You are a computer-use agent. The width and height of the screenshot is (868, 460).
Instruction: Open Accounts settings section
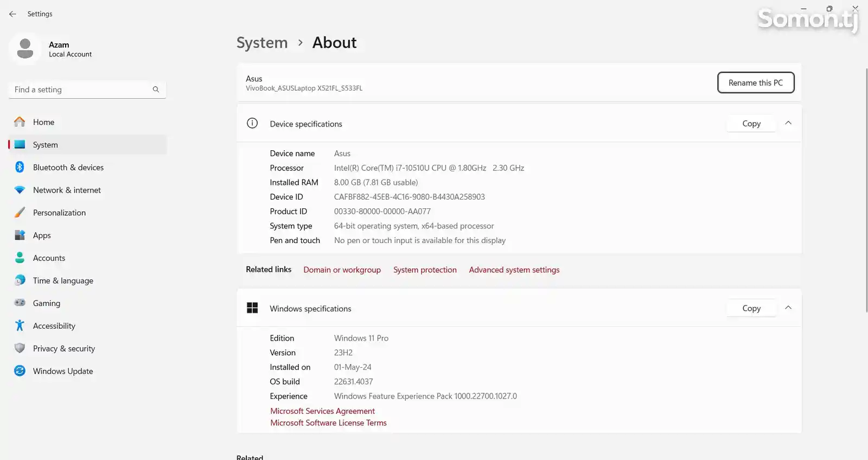[87, 258]
